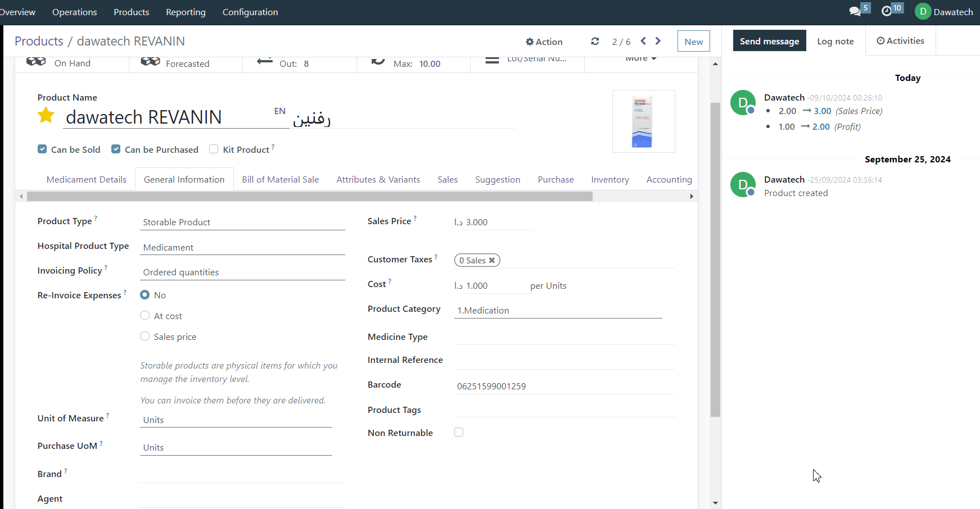This screenshot has width=980, height=509.
Task: Open the Inventory tab
Action: pyautogui.click(x=610, y=179)
